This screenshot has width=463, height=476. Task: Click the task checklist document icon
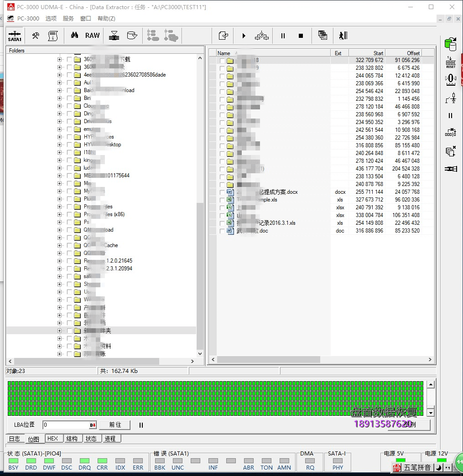pyautogui.click(x=224, y=36)
